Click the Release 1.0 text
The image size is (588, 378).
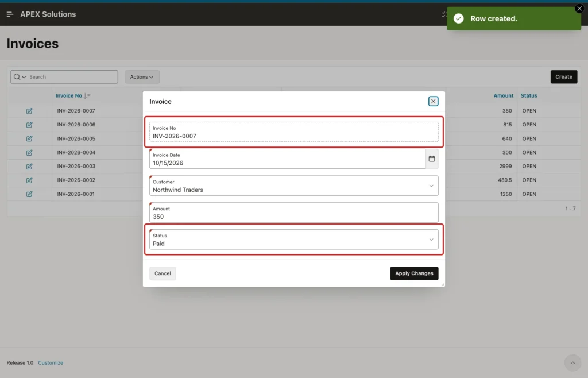click(20, 363)
